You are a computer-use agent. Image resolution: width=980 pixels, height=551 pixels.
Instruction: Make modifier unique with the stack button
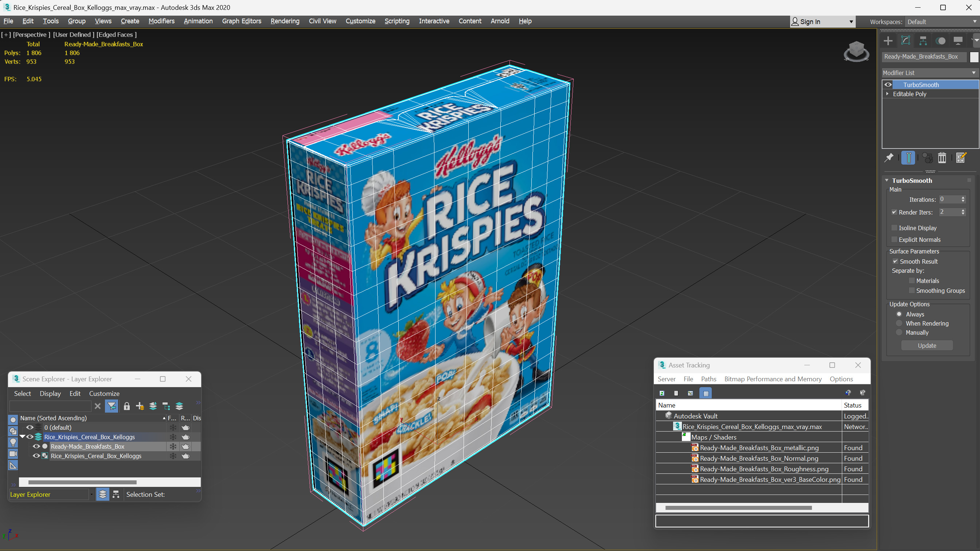coord(927,157)
